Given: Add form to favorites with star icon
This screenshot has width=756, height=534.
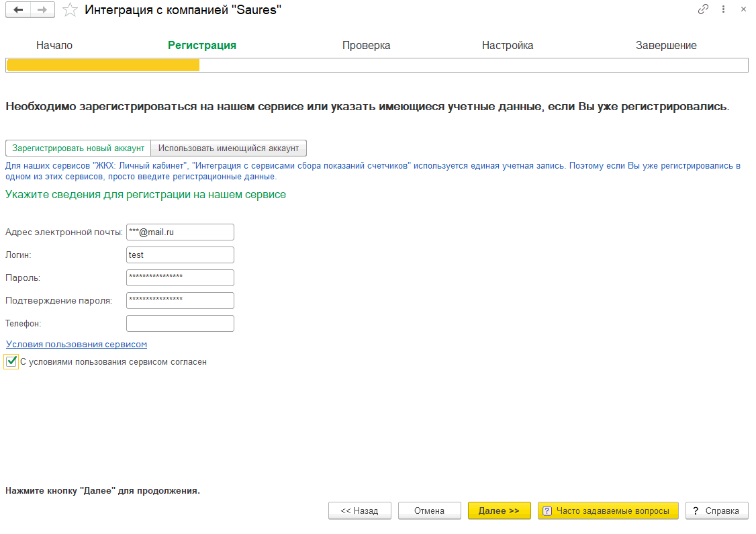Looking at the screenshot, I should click(x=70, y=9).
